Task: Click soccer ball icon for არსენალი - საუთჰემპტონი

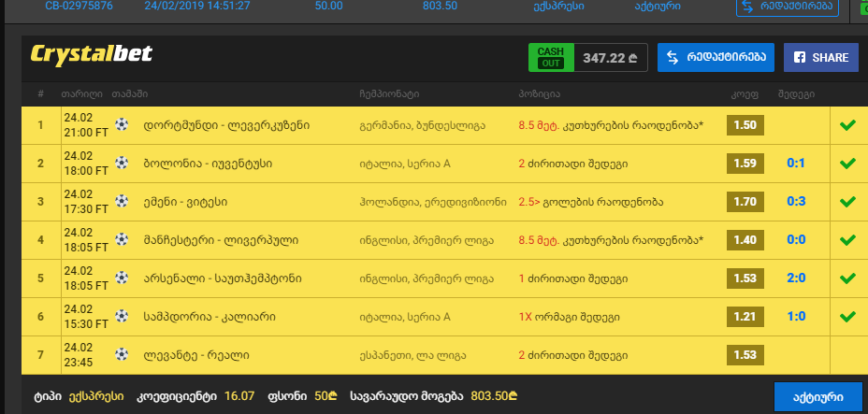Action: click(x=122, y=278)
